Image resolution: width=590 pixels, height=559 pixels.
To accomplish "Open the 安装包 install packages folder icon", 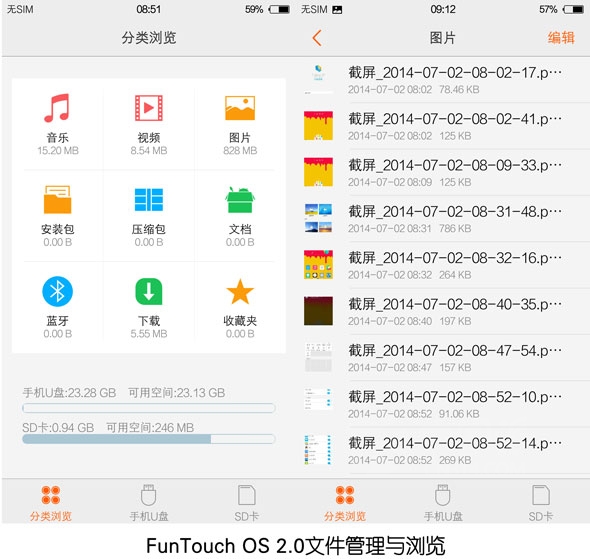I will 57,200.
